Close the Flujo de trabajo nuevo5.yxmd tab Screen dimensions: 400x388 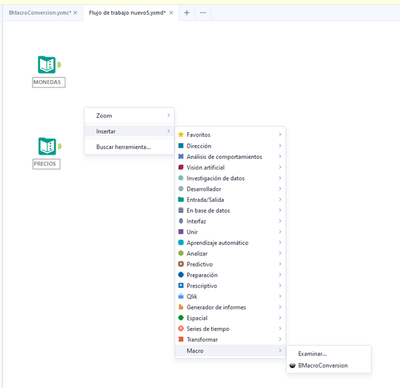171,13
